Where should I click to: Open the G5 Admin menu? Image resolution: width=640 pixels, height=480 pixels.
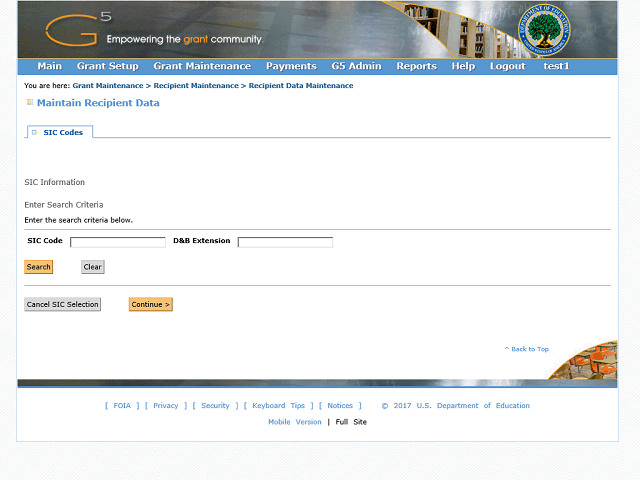click(357, 66)
